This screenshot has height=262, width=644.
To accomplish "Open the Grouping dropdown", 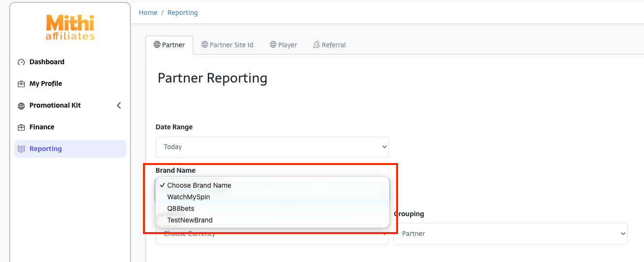I will pos(510,234).
